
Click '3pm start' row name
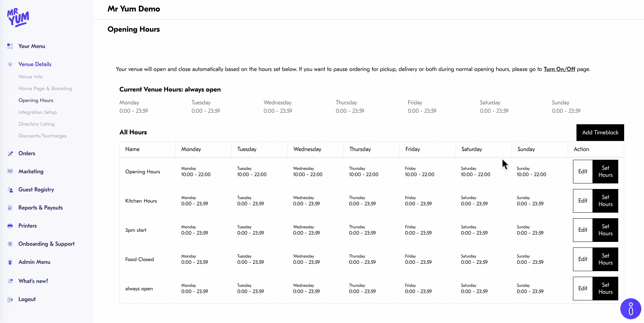point(136,230)
